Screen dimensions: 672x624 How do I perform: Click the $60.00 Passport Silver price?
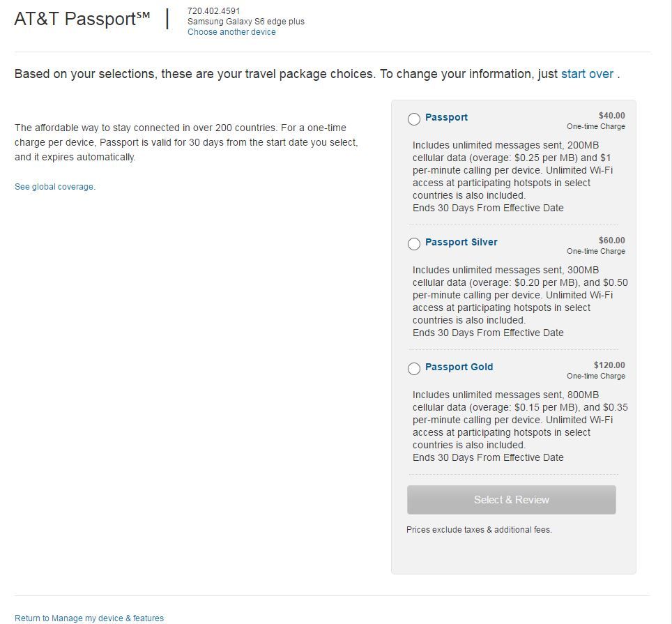coord(611,241)
